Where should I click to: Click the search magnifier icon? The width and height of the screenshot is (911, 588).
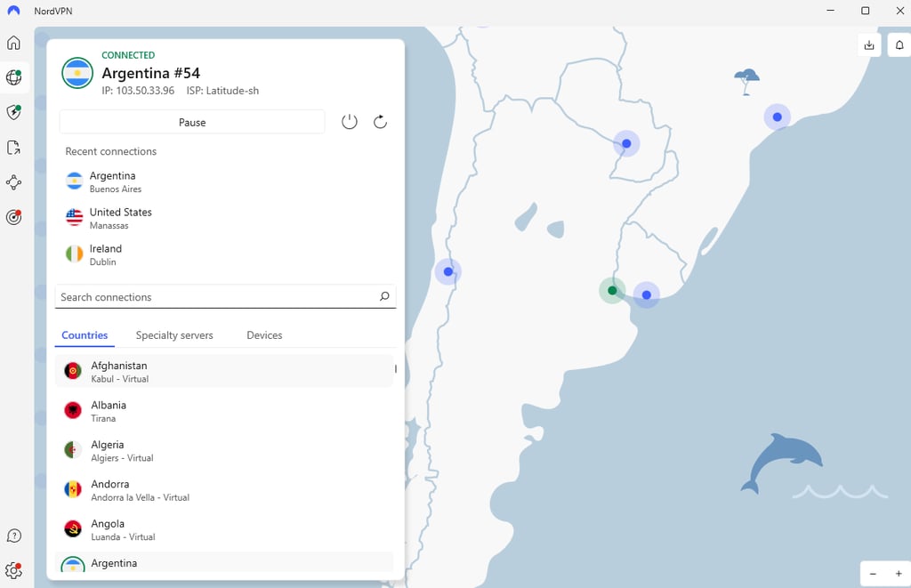[384, 296]
